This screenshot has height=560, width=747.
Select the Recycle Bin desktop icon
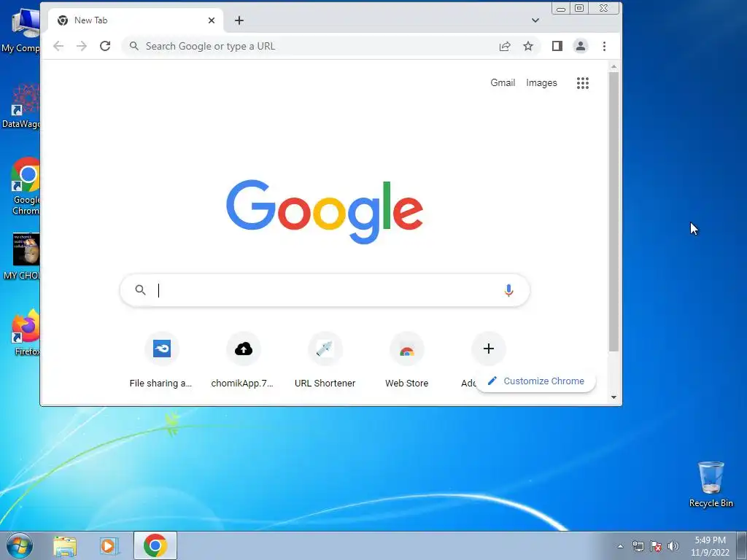pos(711,484)
